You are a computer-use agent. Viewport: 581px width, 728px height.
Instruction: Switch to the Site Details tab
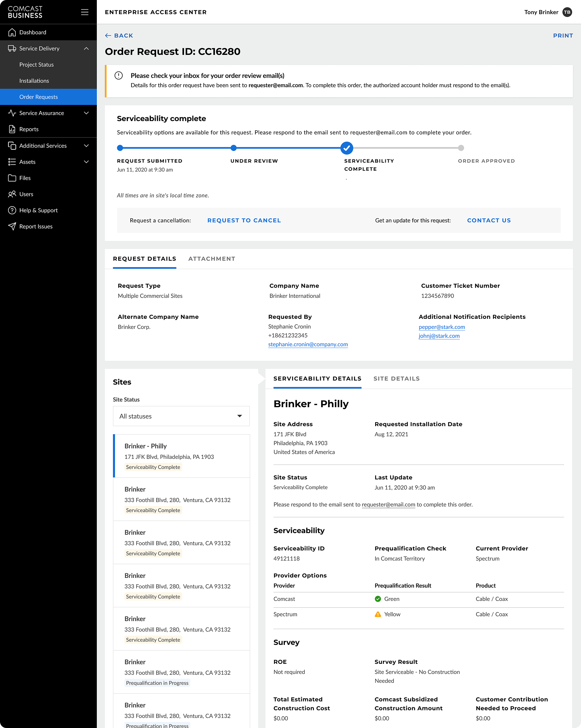pos(397,379)
